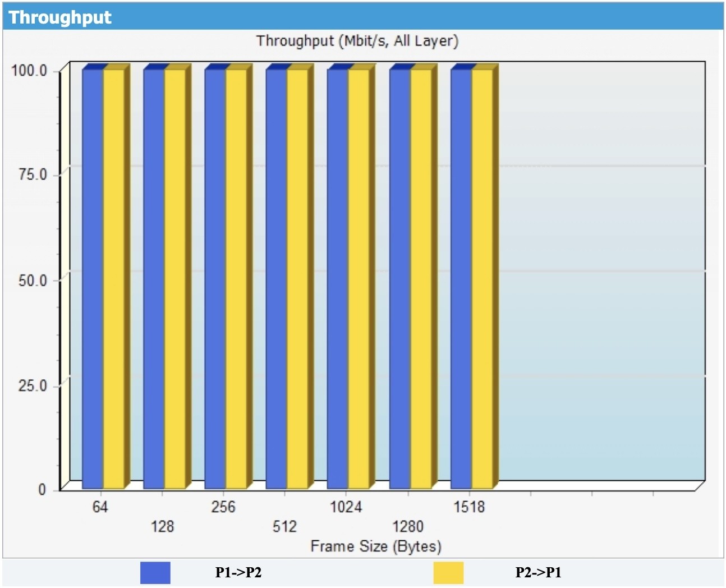The width and height of the screenshot is (726, 588).
Task: Select the yellow bar for frame size 1024
Action: click(x=359, y=279)
